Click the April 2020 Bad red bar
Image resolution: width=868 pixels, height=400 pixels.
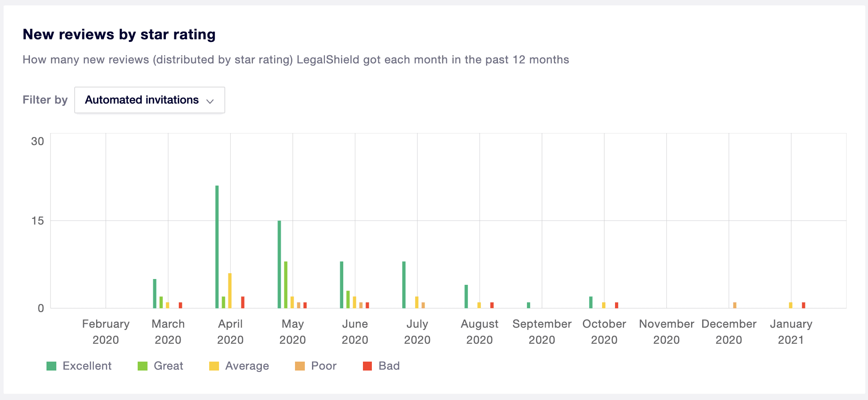click(x=243, y=302)
